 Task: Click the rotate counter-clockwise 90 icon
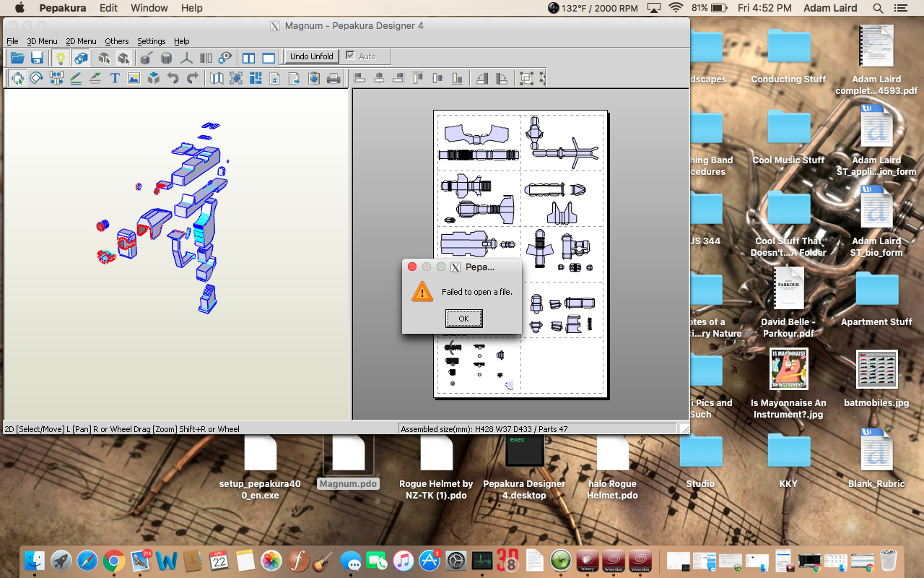(x=482, y=78)
